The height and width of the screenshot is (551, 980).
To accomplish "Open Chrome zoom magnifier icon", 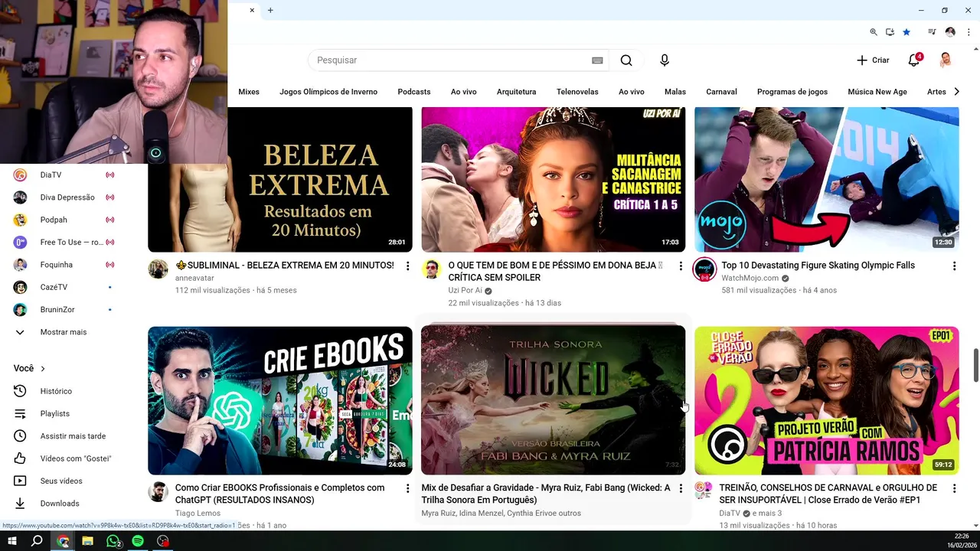I will point(874,32).
